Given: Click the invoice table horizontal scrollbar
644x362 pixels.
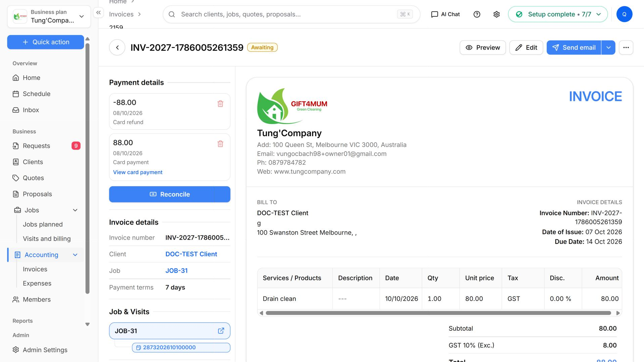Looking at the screenshot, I should click(438, 313).
